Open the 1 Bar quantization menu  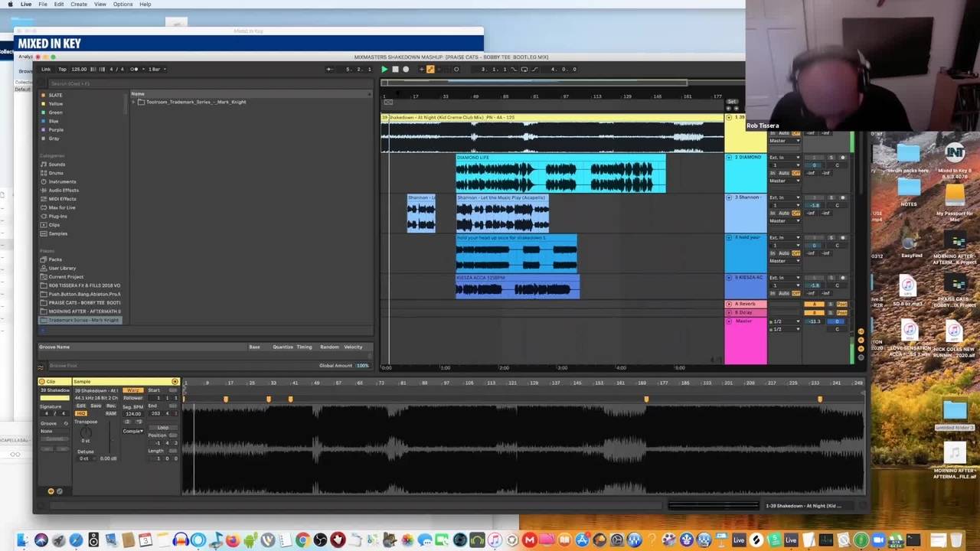pos(156,69)
